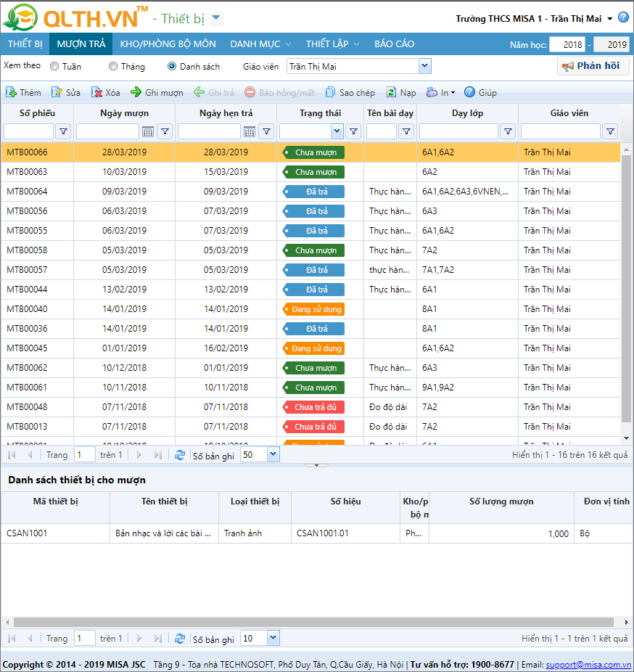Expand the Giáo viên dropdown

click(x=424, y=67)
